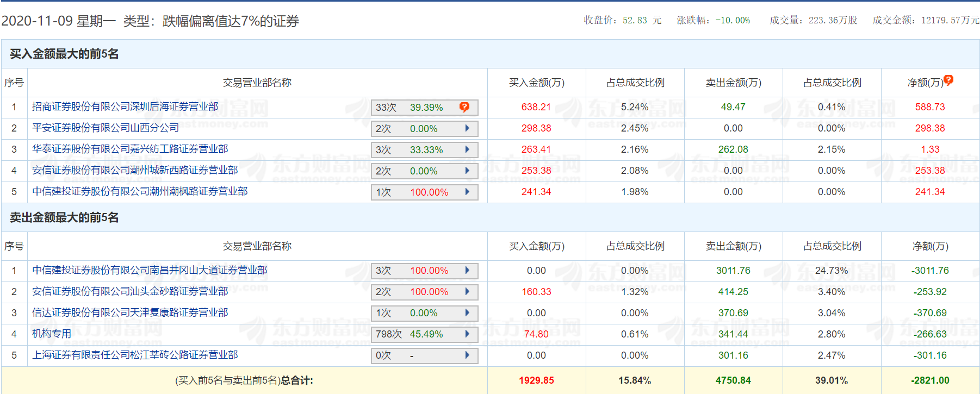
Task: Click the orange question icon beside 33次 39.39%
Action: [464, 107]
